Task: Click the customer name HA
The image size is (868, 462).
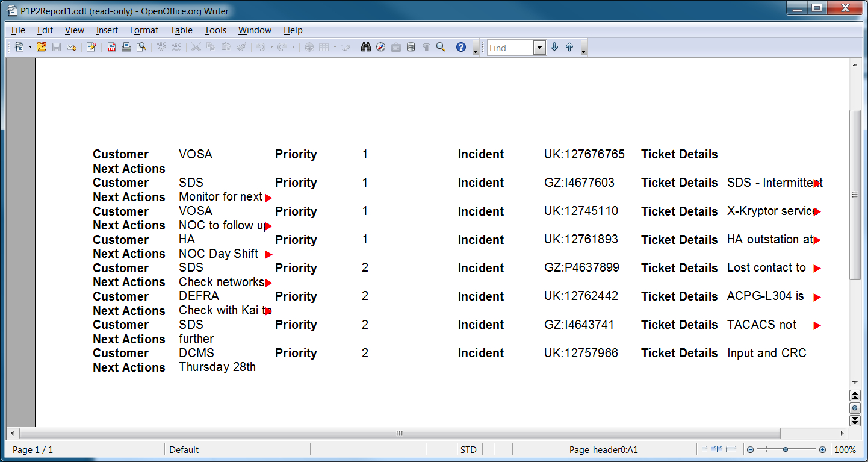Action: (187, 239)
